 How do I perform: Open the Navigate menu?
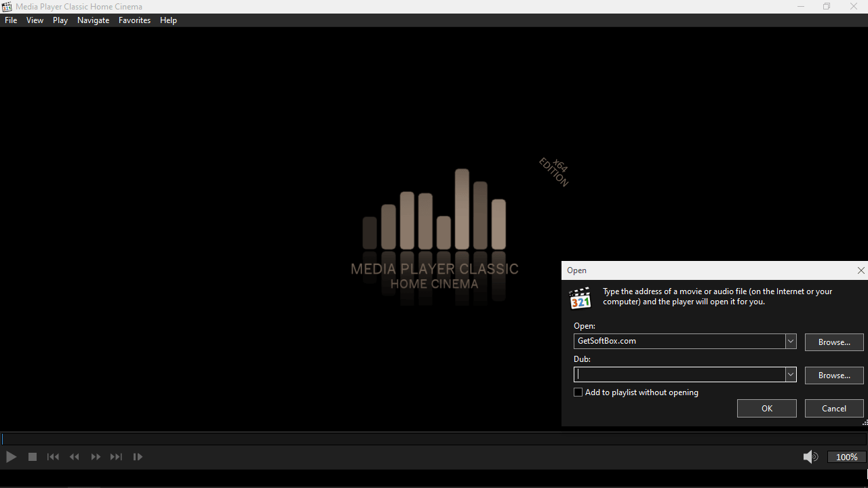coord(94,20)
